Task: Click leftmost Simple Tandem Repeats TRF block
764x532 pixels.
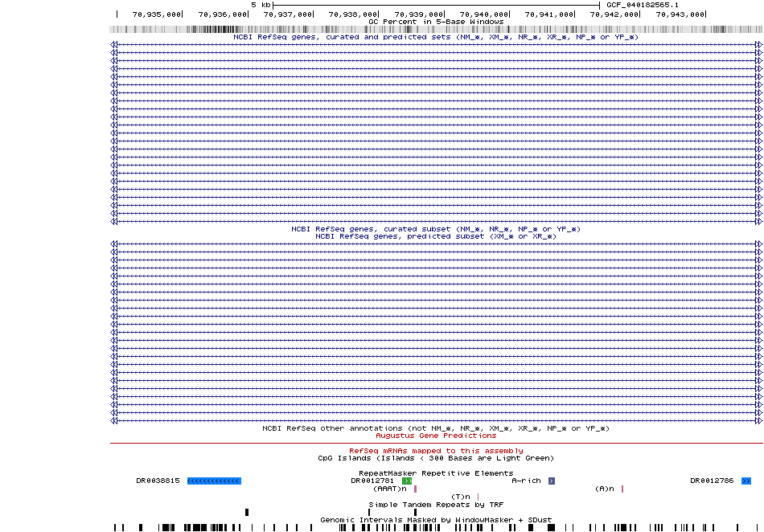Action: coord(247,512)
